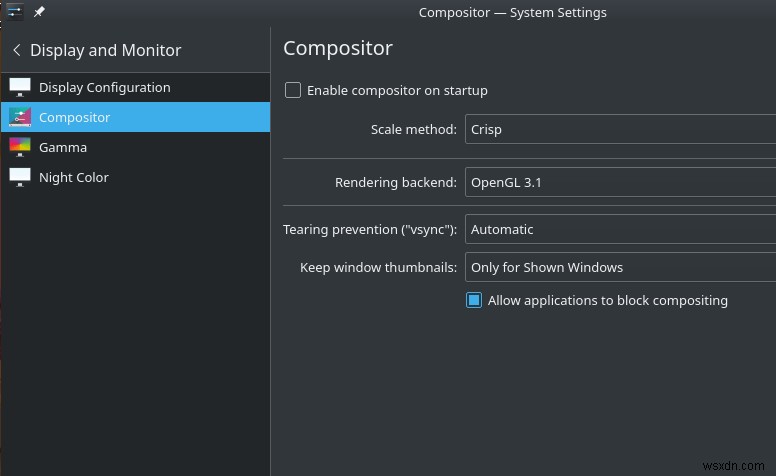Open Tearing prevention vsync dropdown
The height and width of the screenshot is (476, 776).
coord(621,229)
